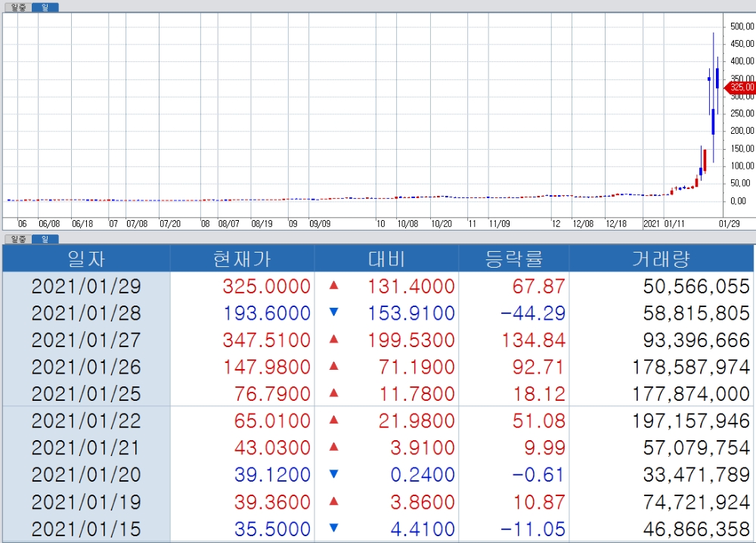Select the 일 tab above the chart
The width and height of the screenshot is (756, 543).
[x=45, y=7]
